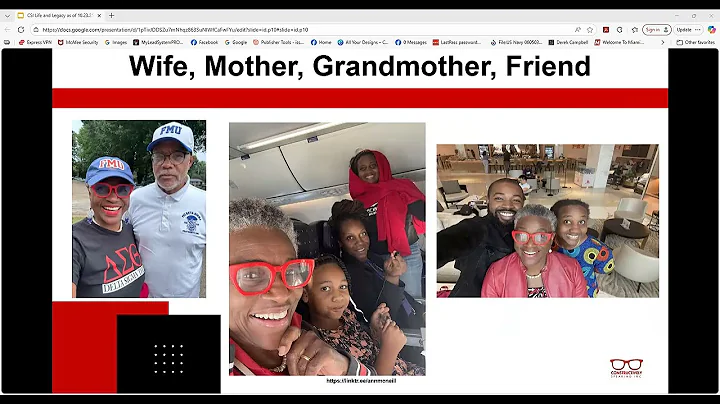Select the hotel lobby selfie photo

click(547, 221)
